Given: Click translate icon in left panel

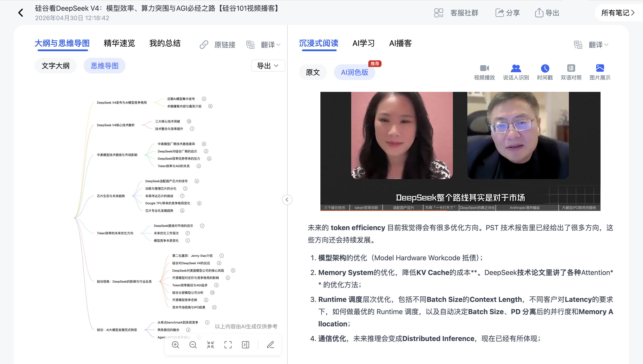Looking at the screenshot, I should click(x=250, y=45).
